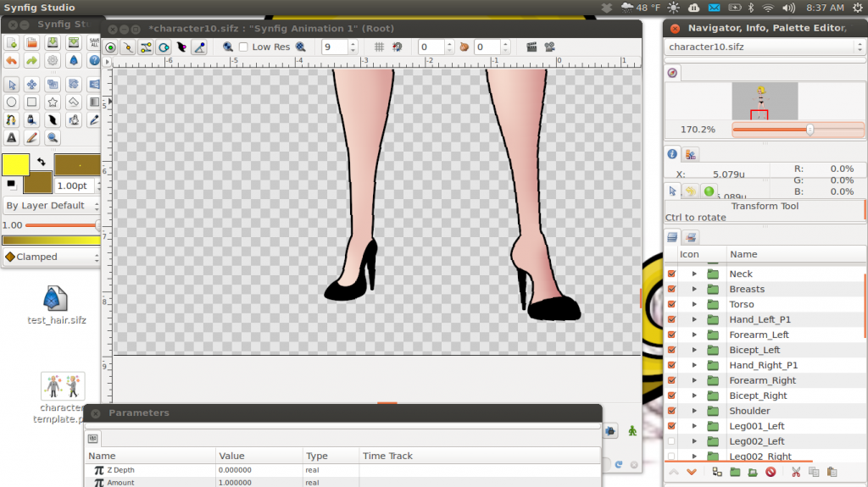This screenshot has width=868, height=487.
Task: Click the brush size 1.00pt field
Action: [x=75, y=186]
